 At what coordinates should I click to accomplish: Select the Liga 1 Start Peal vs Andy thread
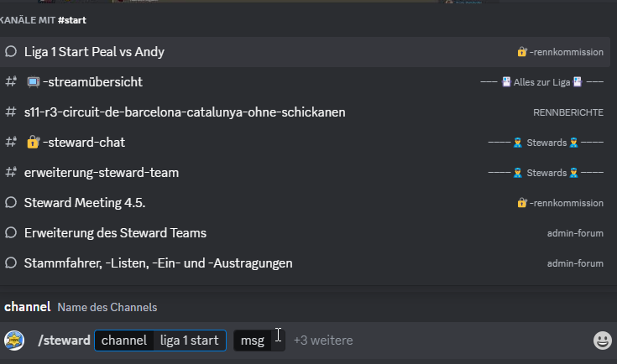[94, 52]
